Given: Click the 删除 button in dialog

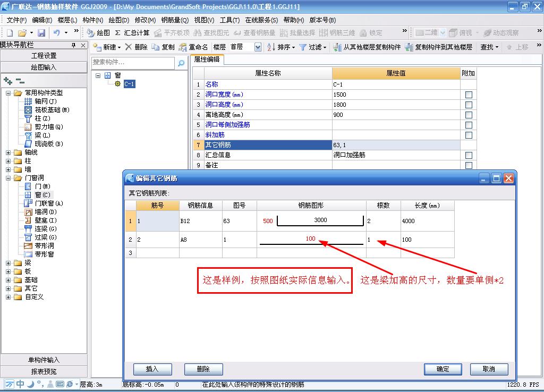Looking at the screenshot, I should click(203, 369).
